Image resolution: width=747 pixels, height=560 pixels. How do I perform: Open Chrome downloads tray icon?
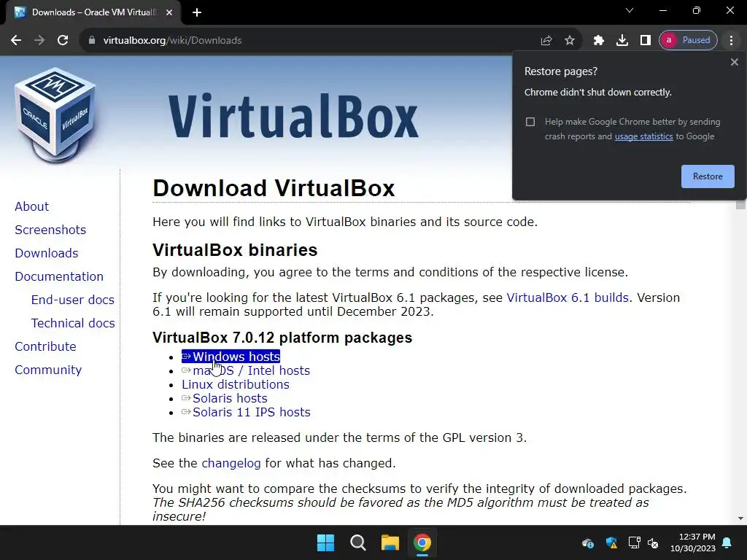(622, 41)
